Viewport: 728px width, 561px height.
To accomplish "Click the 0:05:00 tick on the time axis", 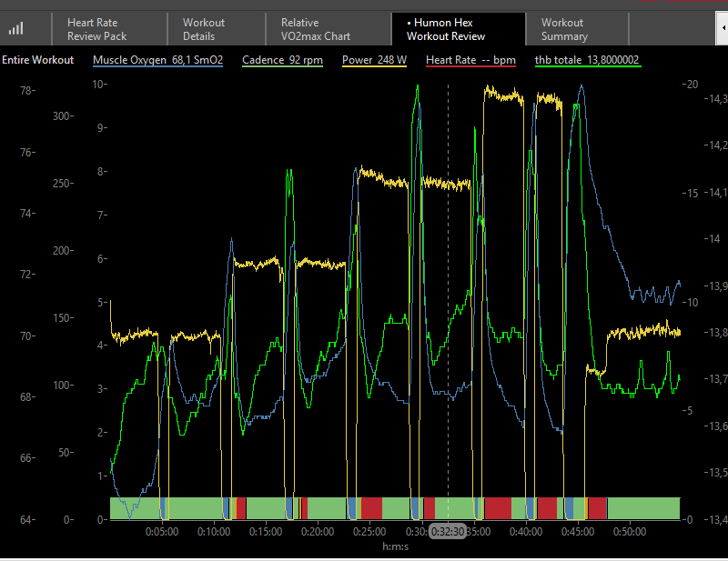I will point(162,531).
